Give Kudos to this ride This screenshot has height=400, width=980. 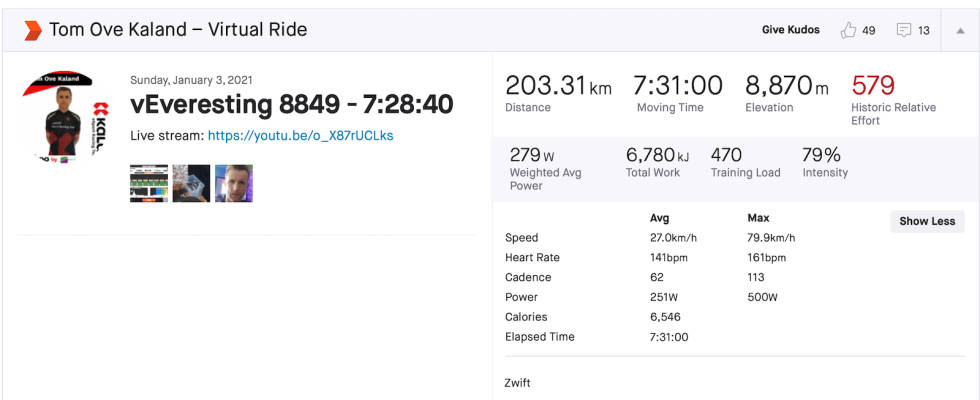[791, 29]
